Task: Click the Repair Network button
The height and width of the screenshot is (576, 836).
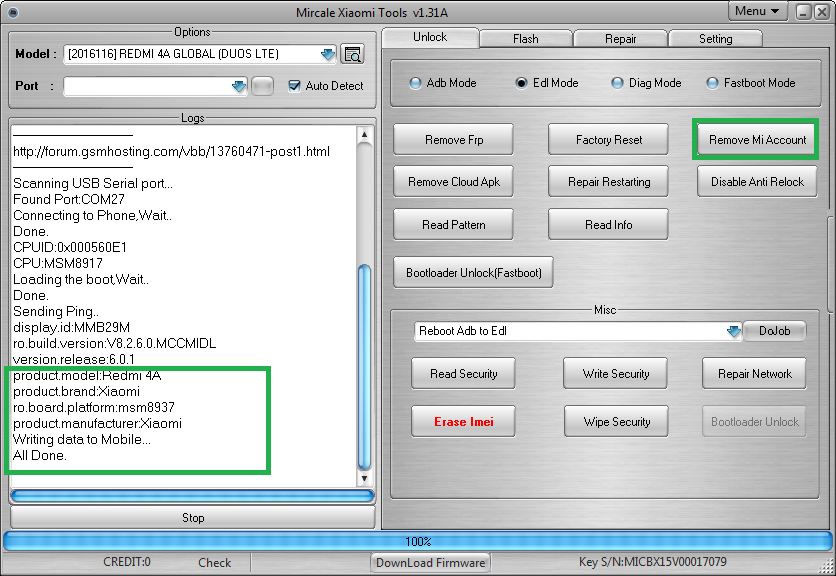Action: click(754, 374)
